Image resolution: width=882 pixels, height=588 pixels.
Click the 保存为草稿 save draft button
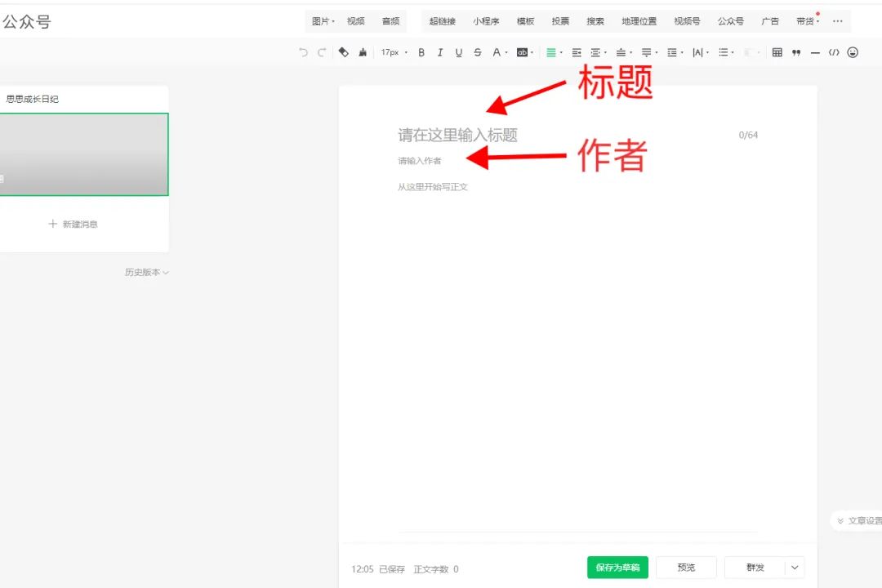point(617,567)
